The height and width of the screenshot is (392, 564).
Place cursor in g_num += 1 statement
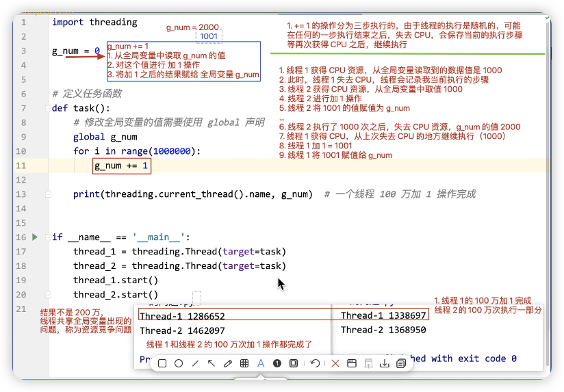click(x=121, y=166)
